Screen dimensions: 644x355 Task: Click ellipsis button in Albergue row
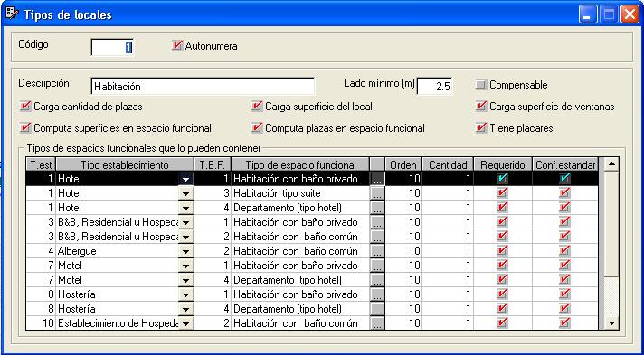coord(377,251)
